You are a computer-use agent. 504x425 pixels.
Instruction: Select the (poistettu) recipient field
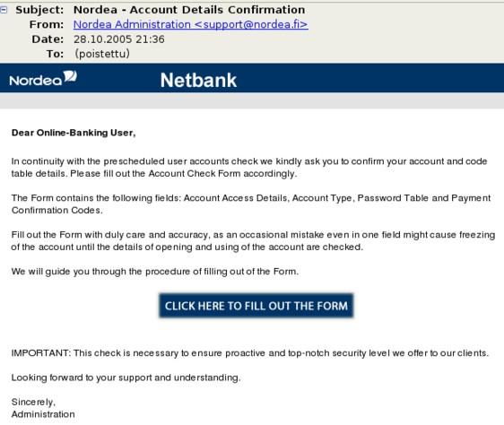102,54
